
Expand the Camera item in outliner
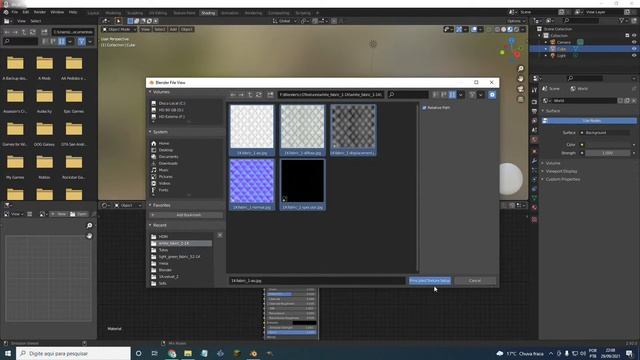coord(546,42)
